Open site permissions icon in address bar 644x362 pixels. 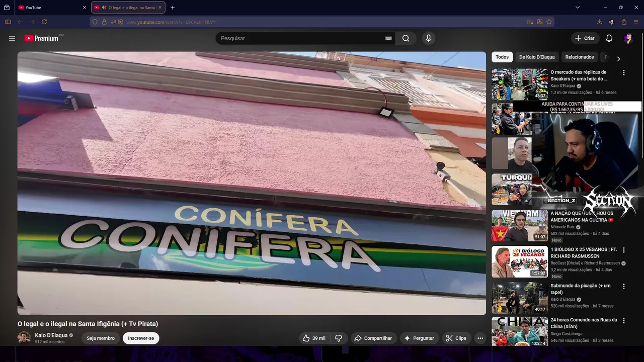tap(114, 22)
